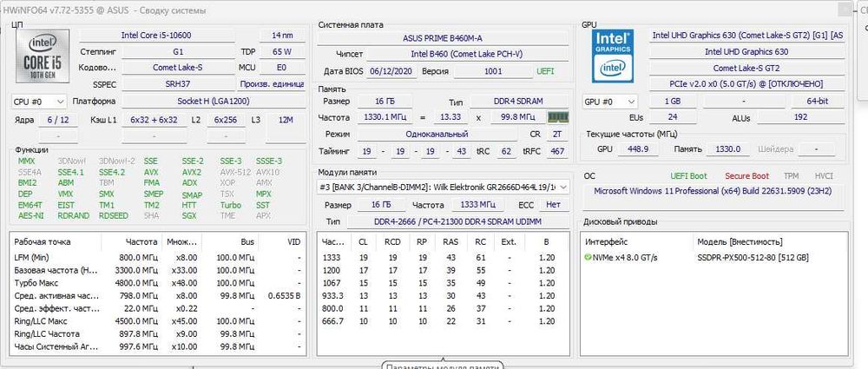Click the HVCI label
The image size is (868, 369).
[x=824, y=176]
